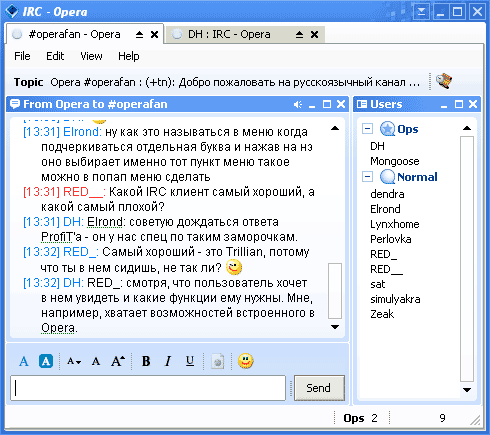Select the foreground text color A icon

pyautogui.click(x=24, y=362)
